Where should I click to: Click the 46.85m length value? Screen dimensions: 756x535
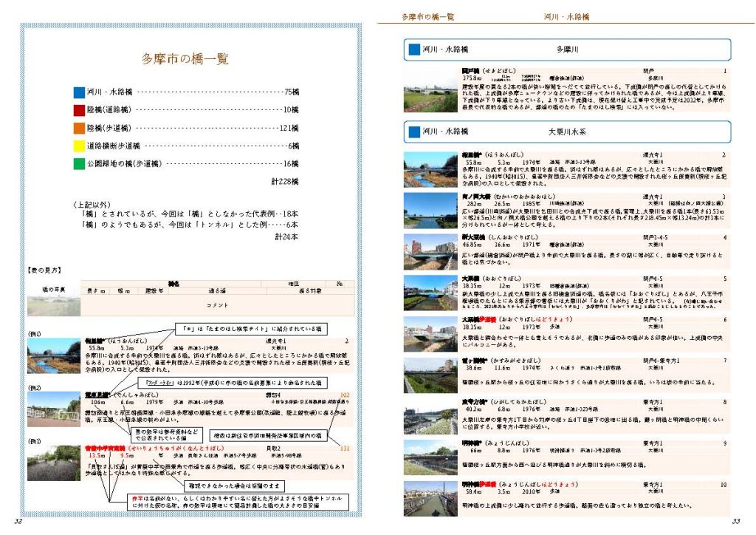tap(473, 245)
